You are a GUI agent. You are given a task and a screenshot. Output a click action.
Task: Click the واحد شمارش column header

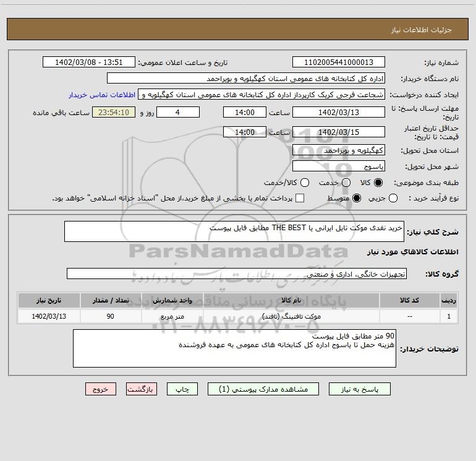[x=172, y=300]
